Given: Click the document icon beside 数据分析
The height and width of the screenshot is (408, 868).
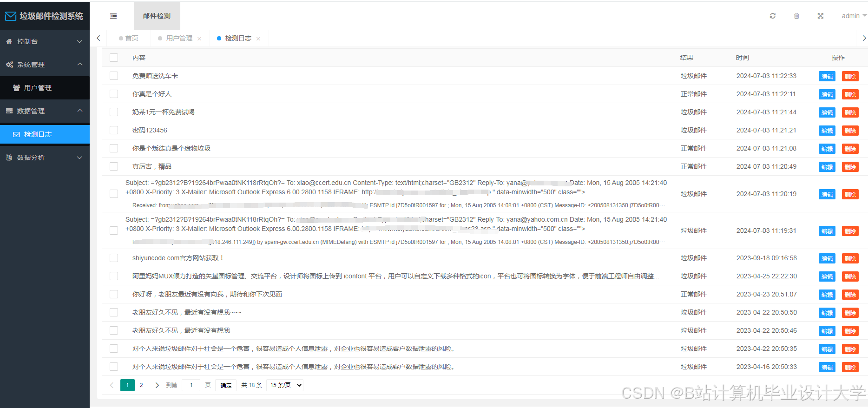Looking at the screenshot, I should pyautogui.click(x=9, y=158).
